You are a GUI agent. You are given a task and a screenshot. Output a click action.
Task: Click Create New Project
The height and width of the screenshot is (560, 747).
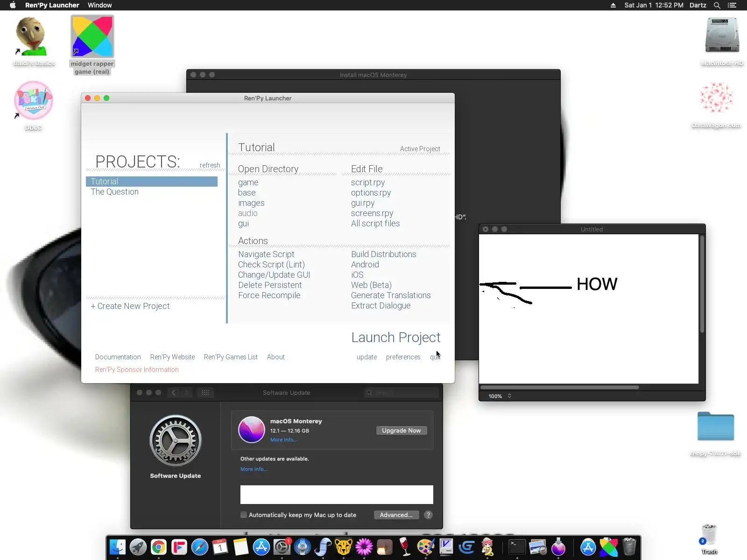click(x=130, y=306)
